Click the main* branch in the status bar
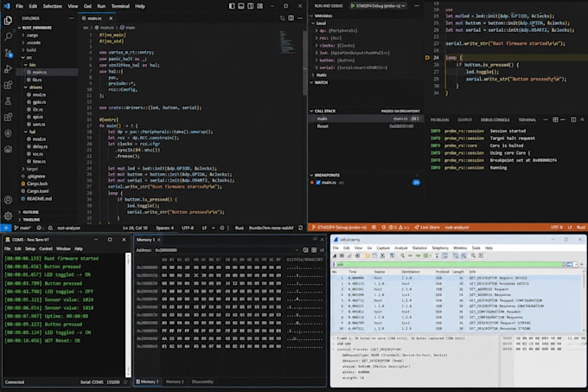The image size is (588, 392). pyautogui.click(x=22, y=228)
